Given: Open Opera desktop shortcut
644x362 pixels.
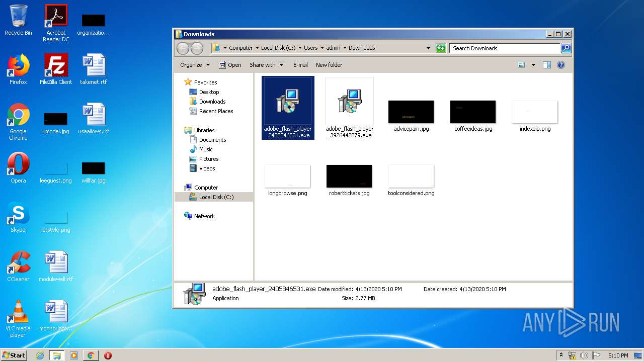Looking at the screenshot, I should point(18,168).
